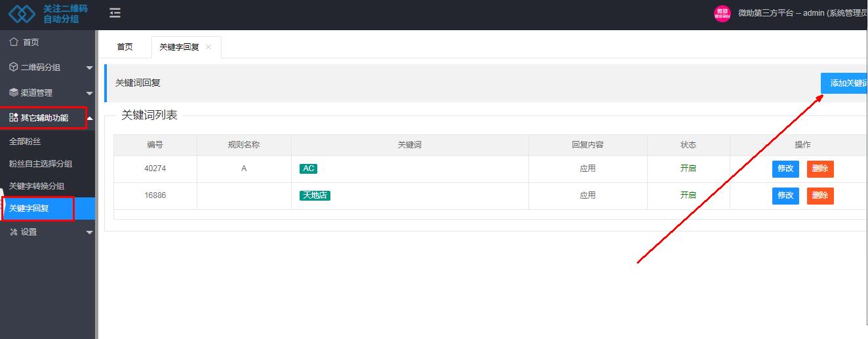Select 关键字回复 sidebar submenu item

(47, 209)
